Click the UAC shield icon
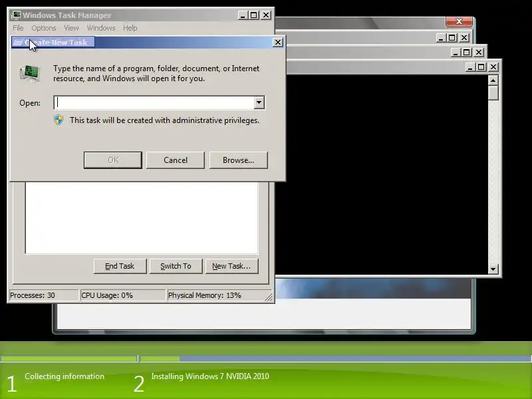This screenshot has width=532, height=399. pyautogui.click(x=59, y=120)
